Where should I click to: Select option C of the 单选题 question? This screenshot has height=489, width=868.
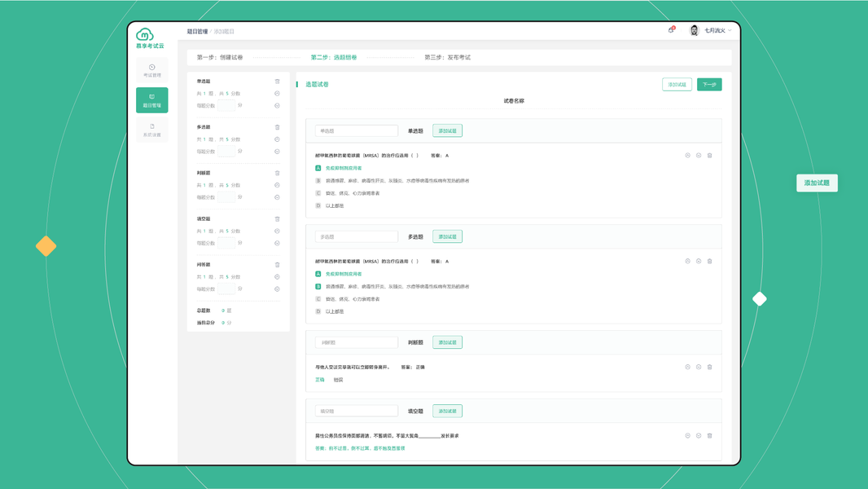(318, 193)
